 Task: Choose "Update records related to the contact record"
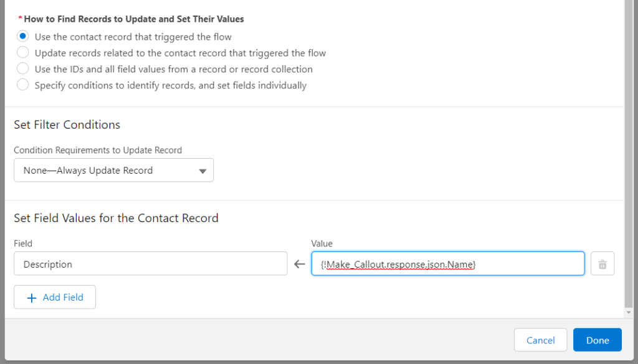pos(22,52)
